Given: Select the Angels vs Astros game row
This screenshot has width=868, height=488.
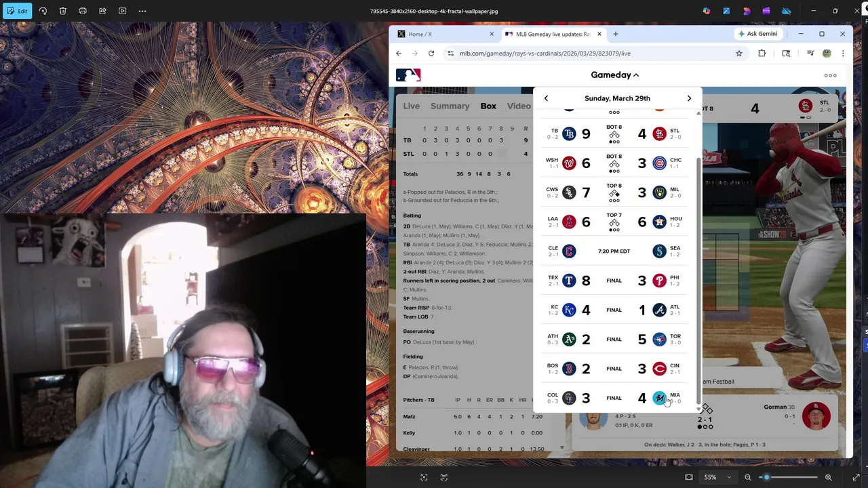Looking at the screenshot, I should point(614,222).
